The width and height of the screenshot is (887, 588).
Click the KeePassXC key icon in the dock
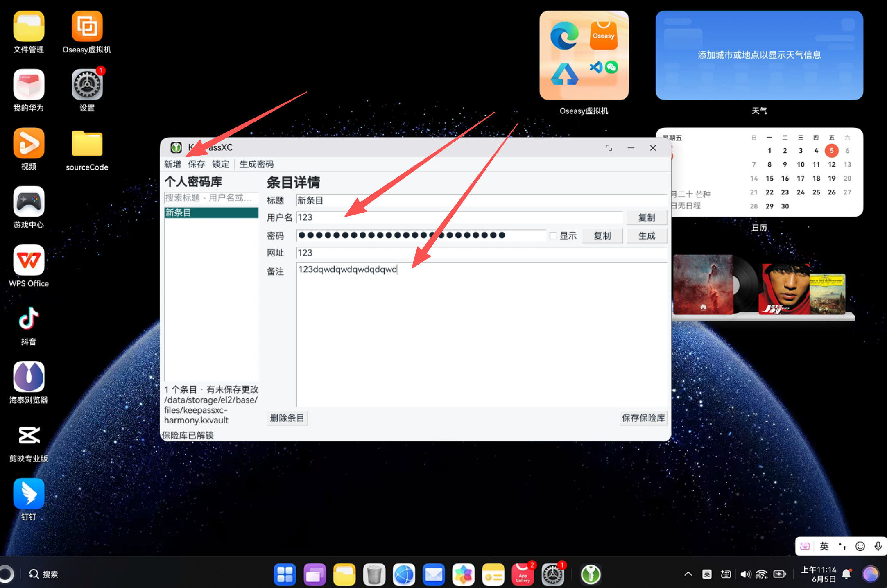pos(591,574)
